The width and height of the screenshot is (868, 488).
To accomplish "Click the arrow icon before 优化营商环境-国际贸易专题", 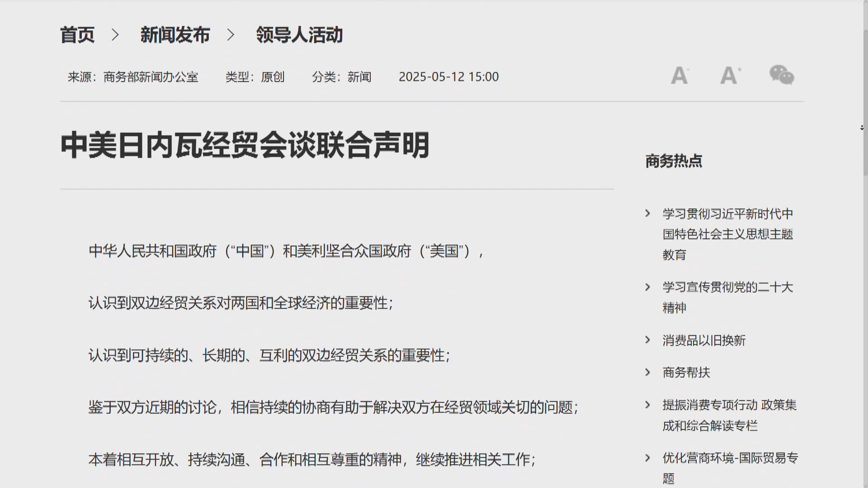I will pos(646,458).
